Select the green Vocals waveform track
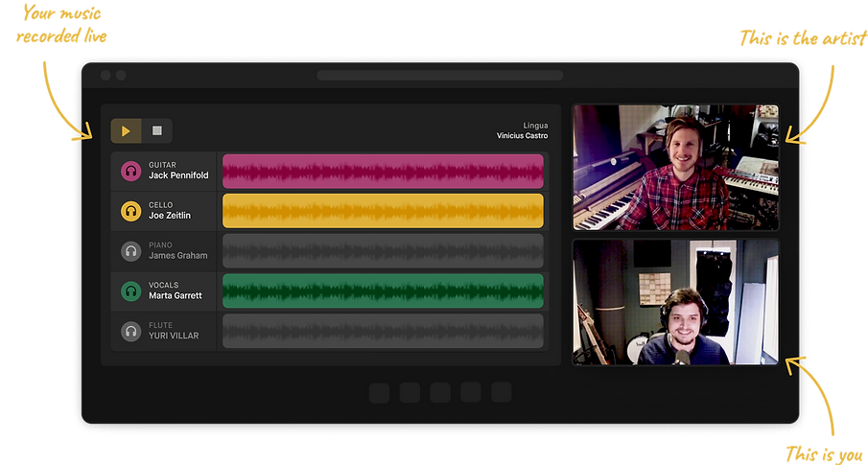This screenshot has width=868, height=465. 383,291
